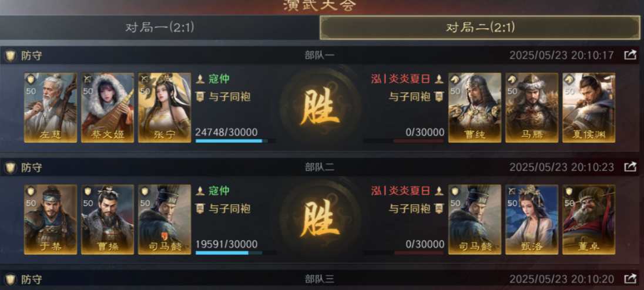Open opponent 泓|炎炎夏日 name in 部队二
644x290 pixels.
(401, 190)
